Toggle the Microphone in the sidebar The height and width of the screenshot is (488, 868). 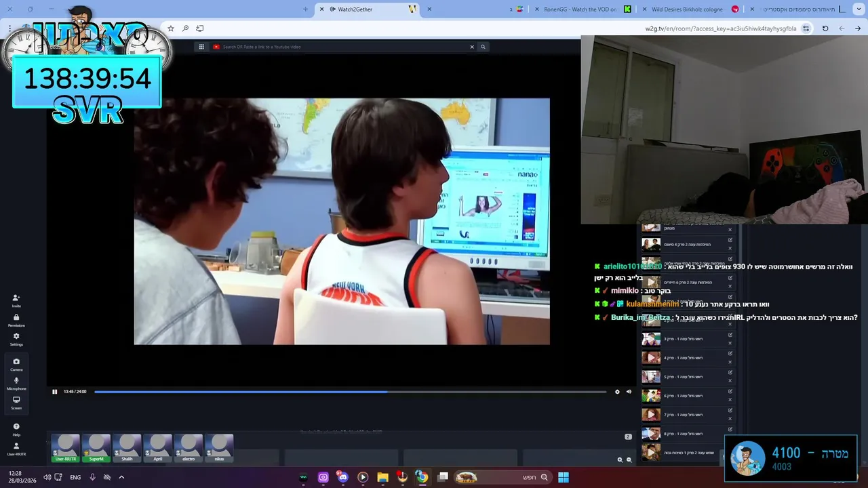16,383
